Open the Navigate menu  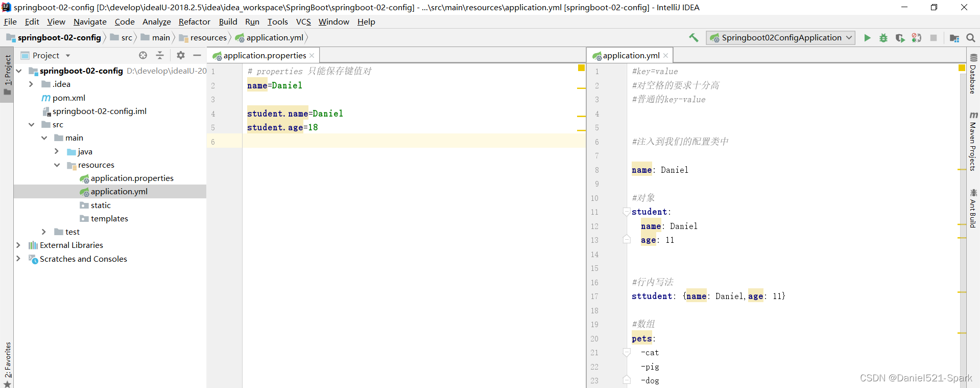click(90, 21)
